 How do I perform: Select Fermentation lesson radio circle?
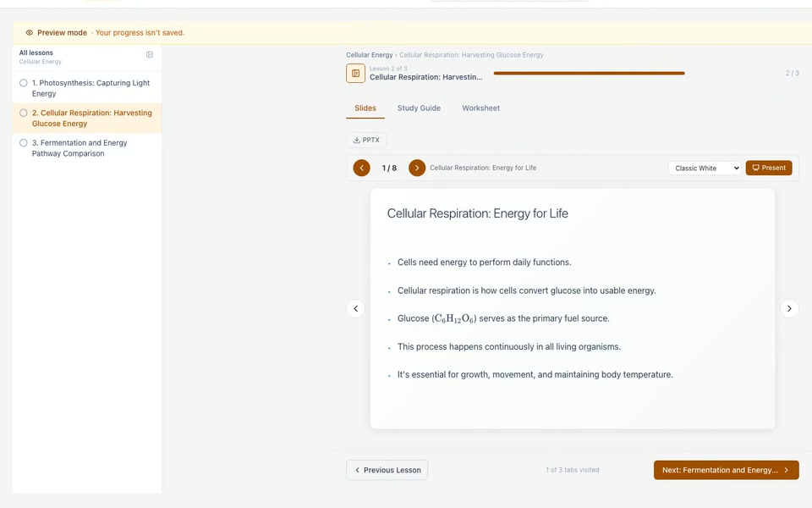coord(24,143)
